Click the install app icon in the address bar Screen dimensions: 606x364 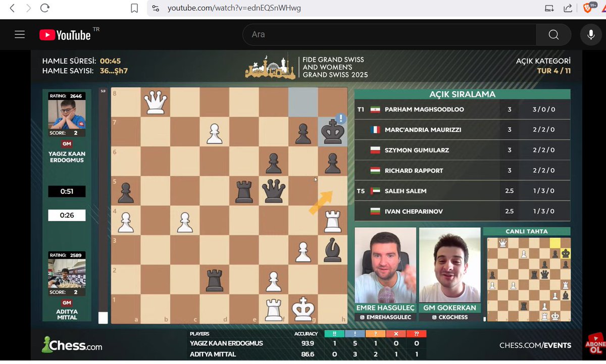(x=549, y=8)
